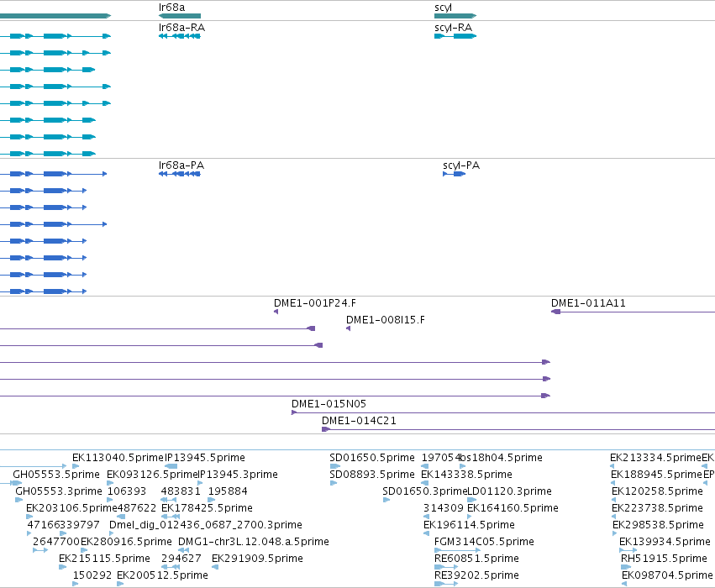Select Dmel_dig_012436_0687_2700.3prime label

[206, 525]
